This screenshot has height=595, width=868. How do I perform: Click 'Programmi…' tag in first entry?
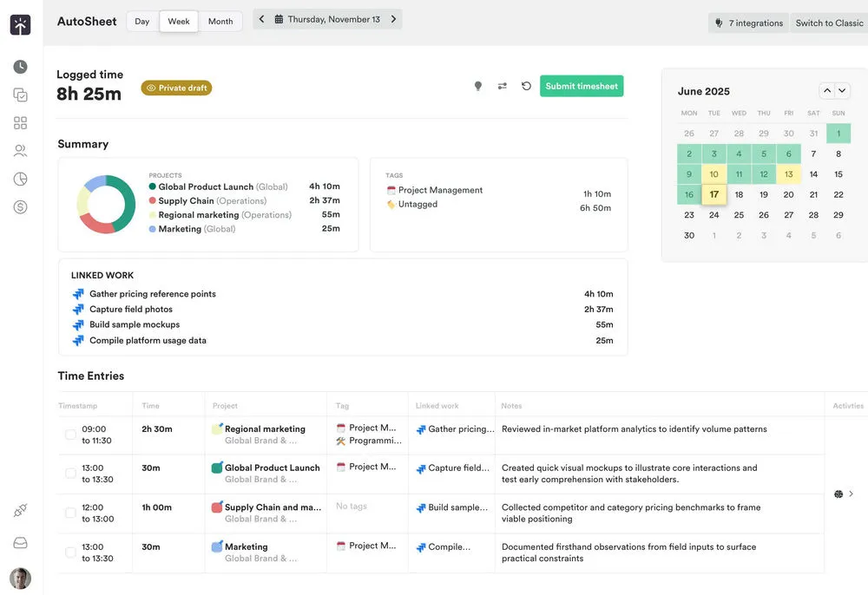[x=369, y=441]
